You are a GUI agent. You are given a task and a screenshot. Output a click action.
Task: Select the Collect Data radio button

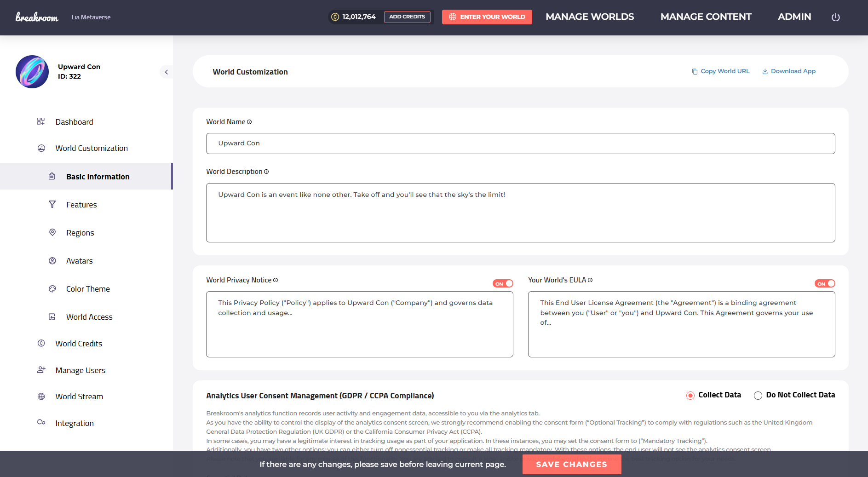690,396
